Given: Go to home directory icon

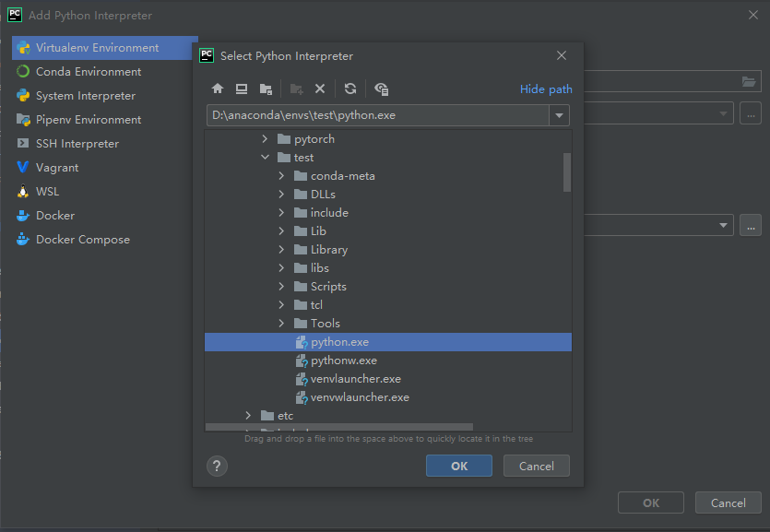Looking at the screenshot, I should pyautogui.click(x=218, y=89).
